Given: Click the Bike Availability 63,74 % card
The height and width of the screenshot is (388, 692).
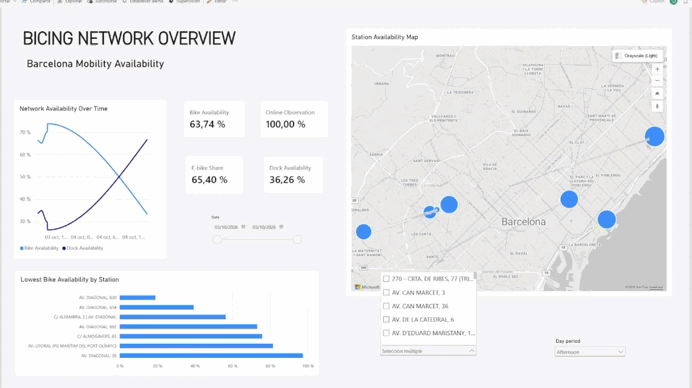Looking at the screenshot, I should point(214,119).
